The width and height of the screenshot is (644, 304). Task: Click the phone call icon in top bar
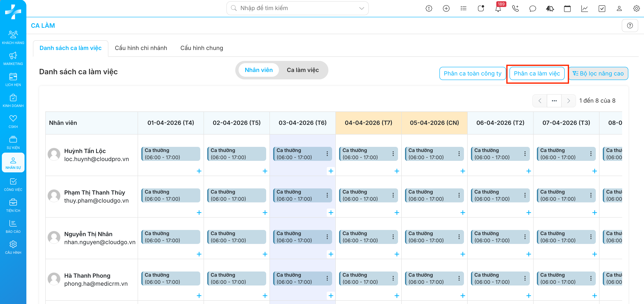pos(515,9)
